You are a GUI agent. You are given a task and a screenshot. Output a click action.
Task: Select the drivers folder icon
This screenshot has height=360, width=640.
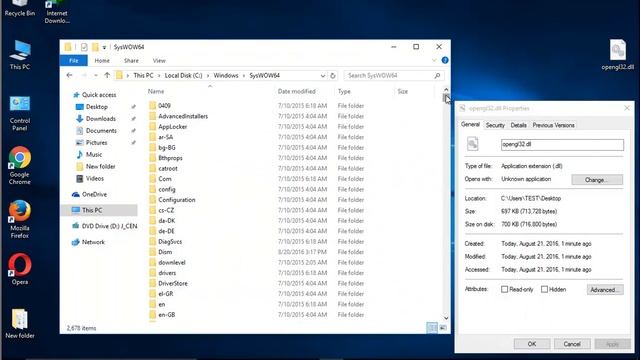pos(153,273)
